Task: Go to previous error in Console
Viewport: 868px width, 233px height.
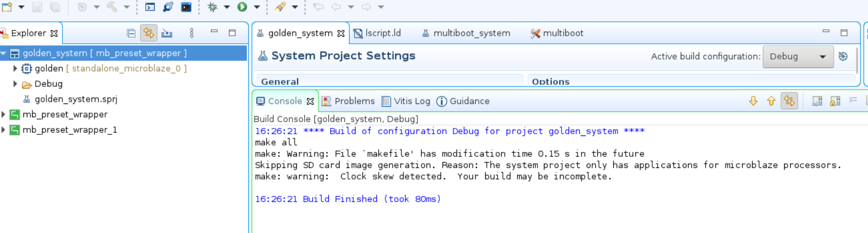Action: pyautogui.click(x=771, y=101)
